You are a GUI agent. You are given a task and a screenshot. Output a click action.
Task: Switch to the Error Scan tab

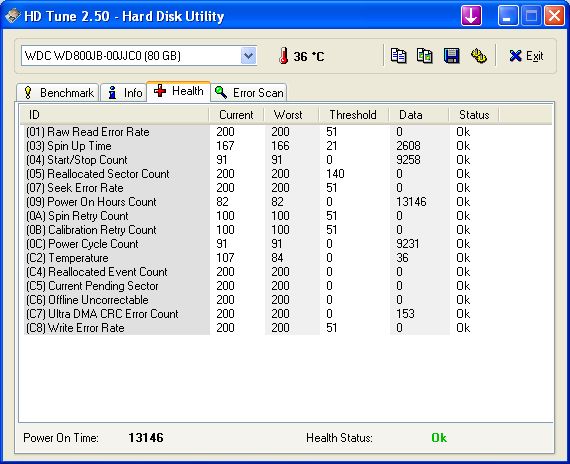(x=249, y=93)
